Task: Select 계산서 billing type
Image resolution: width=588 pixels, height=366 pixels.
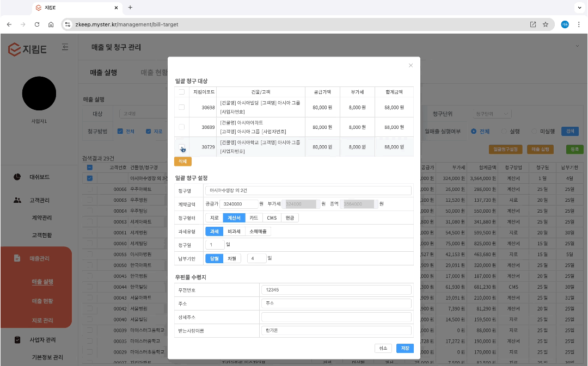Action: coord(234,218)
